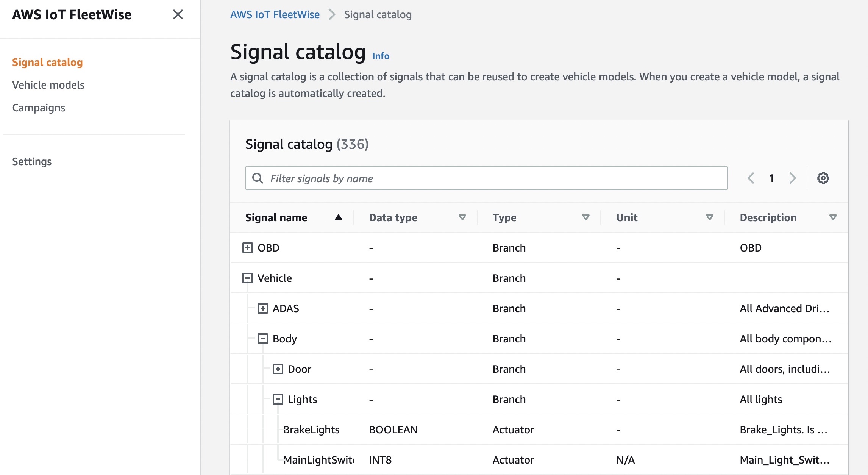Go to next page of signals
The image size is (868, 475).
tap(792, 178)
